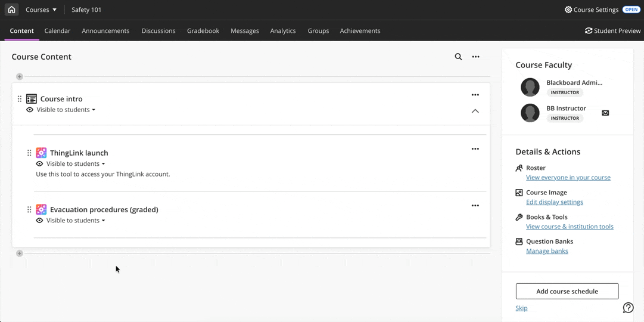Switch to the Content tab
Viewport: 644px width, 322px height.
click(22, 31)
